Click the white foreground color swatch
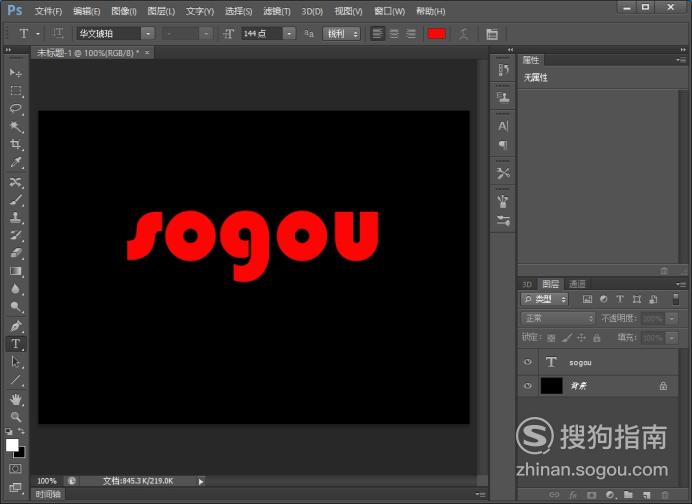Screen dimensions: 692x504 [x=12, y=445]
